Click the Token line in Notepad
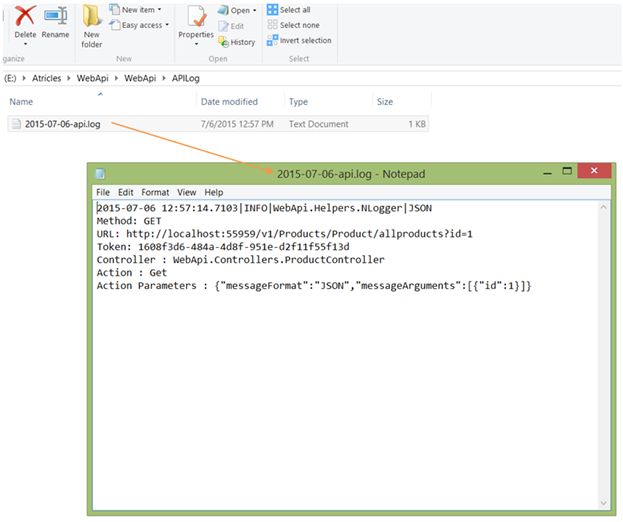 click(223, 247)
